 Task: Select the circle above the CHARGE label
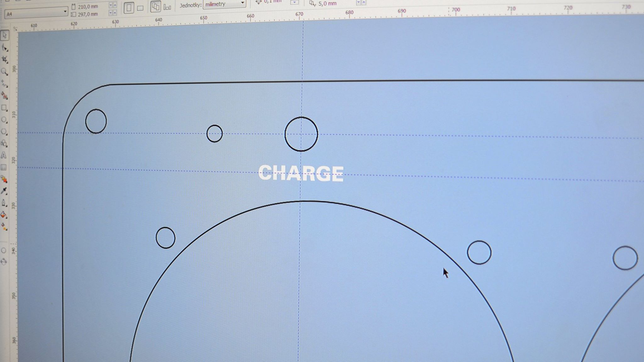click(301, 134)
